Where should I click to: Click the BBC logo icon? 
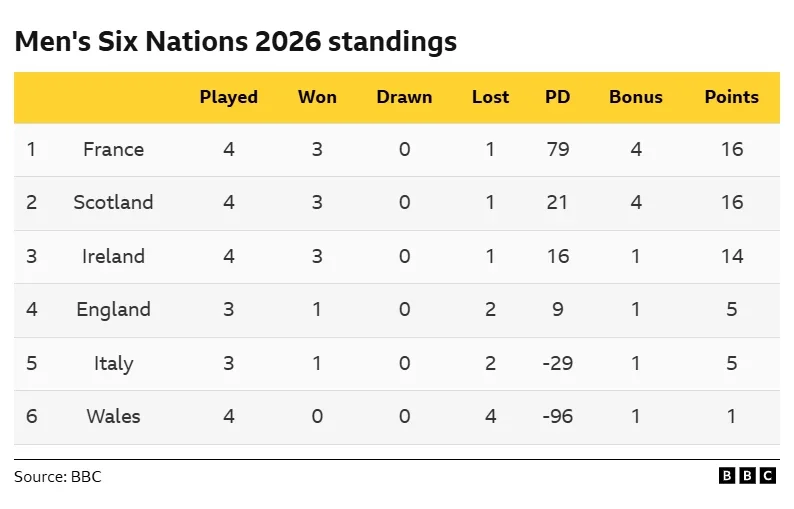(x=747, y=476)
